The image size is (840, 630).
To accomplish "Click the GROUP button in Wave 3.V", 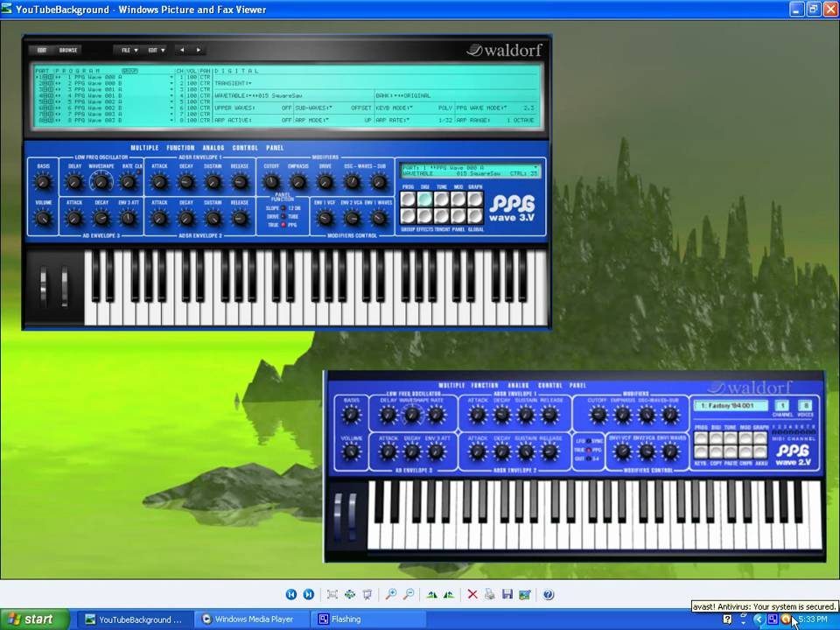I will [x=409, y=216].
